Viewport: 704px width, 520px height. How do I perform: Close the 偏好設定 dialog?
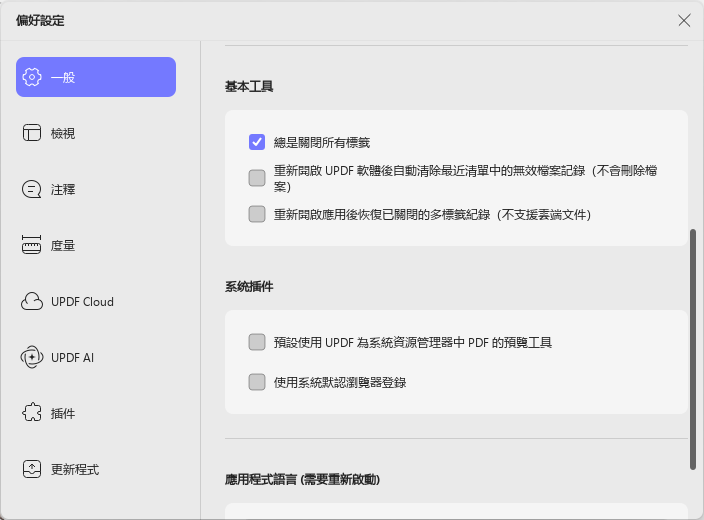pyautogui.click(x=684, y=20)
